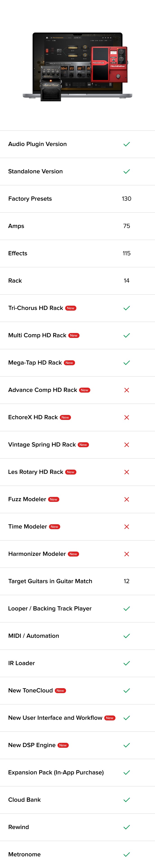Click the checkmark for Looper / Backing Track Player

127,608
